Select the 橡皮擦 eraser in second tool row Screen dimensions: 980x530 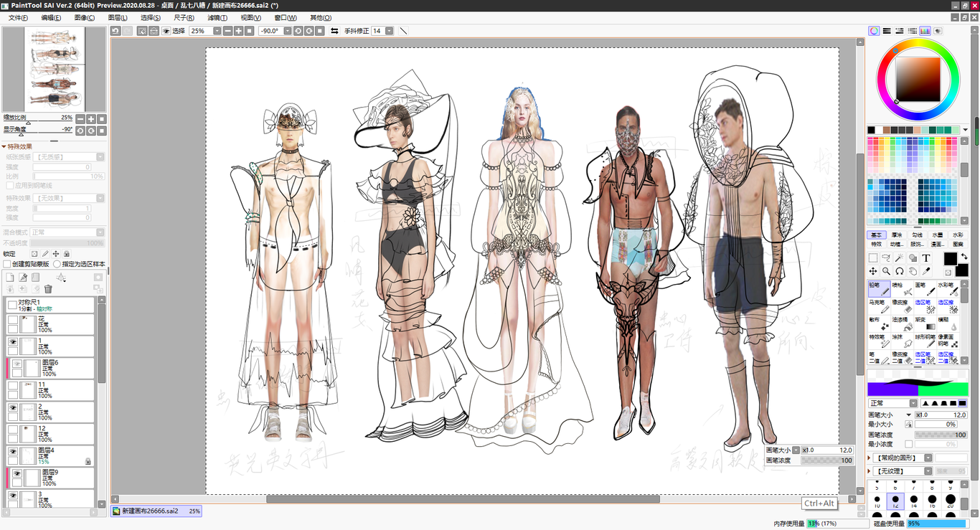[901, 306]
